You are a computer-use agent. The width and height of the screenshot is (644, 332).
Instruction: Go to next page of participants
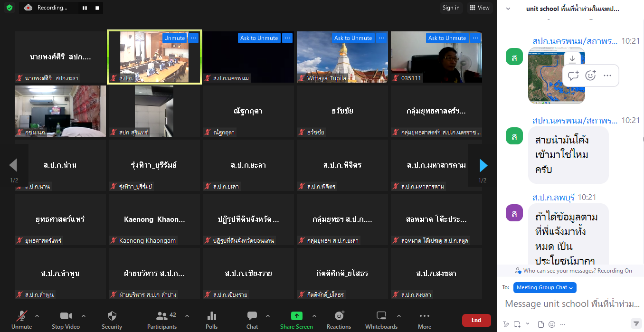483,165
